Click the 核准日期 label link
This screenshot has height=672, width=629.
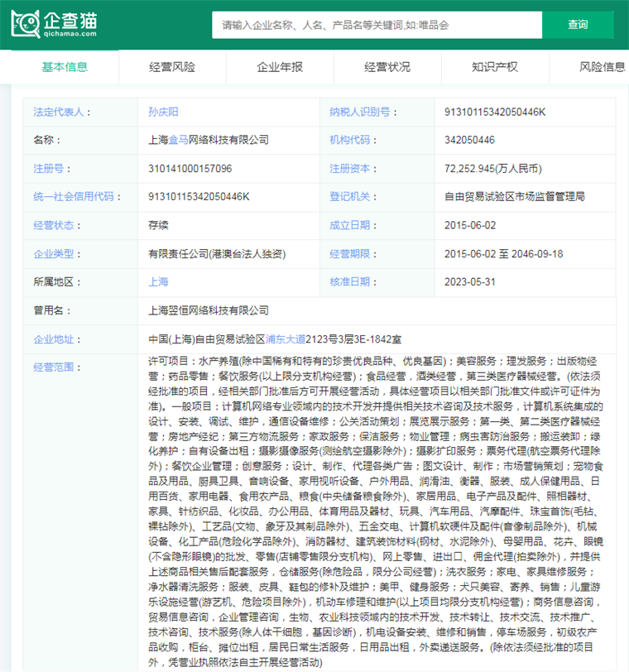click(349, 282)
